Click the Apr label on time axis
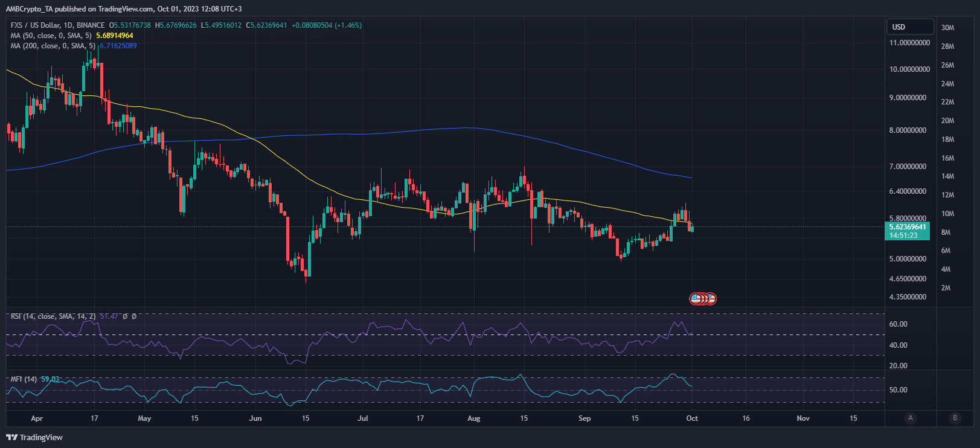 (37, 418)
